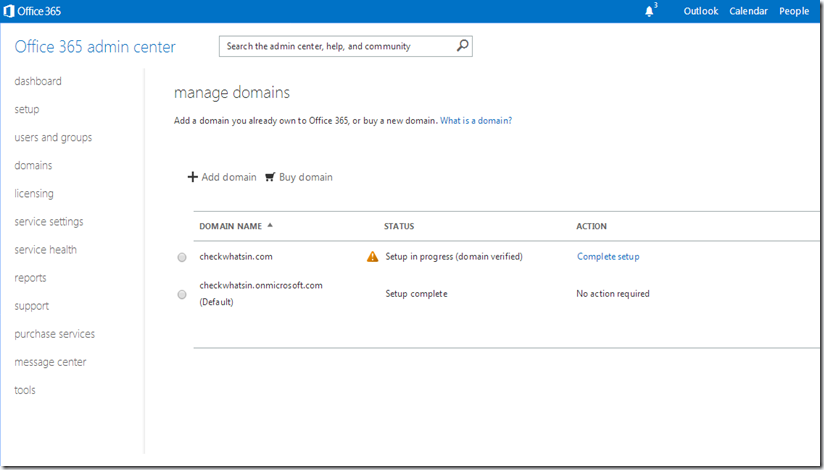
Task: Click the checkwhatsin.com domain name
Action: pos(236,257)
